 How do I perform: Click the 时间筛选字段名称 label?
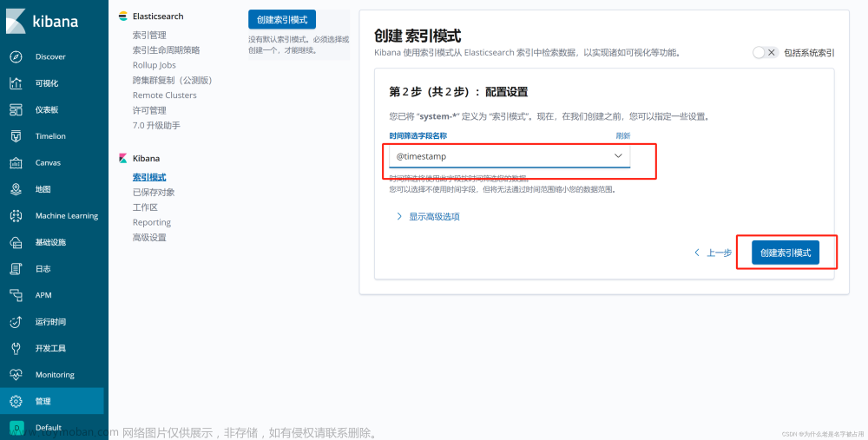418,135
